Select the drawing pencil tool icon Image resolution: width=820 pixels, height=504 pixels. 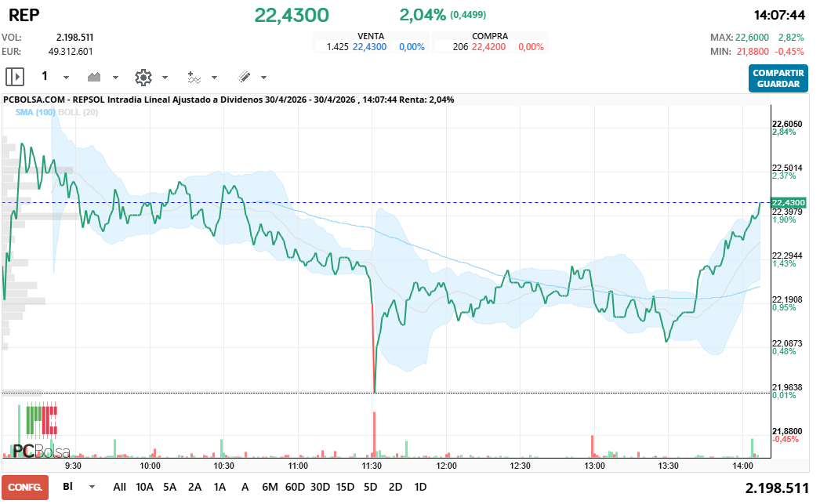click(245, 78)
